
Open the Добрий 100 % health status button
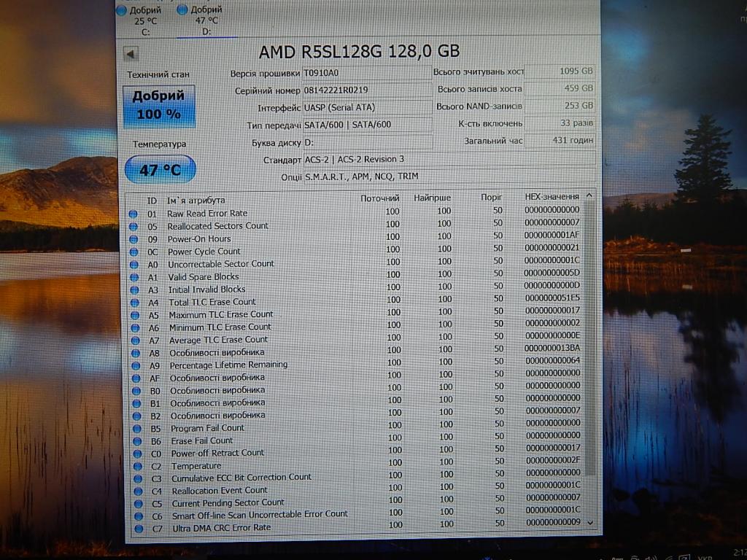(x=158, y=106)
